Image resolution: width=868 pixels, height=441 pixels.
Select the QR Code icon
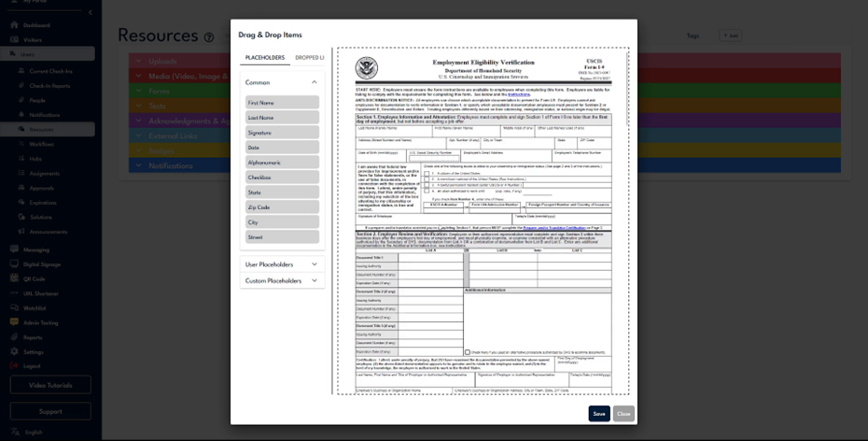(x=14, y=278)
